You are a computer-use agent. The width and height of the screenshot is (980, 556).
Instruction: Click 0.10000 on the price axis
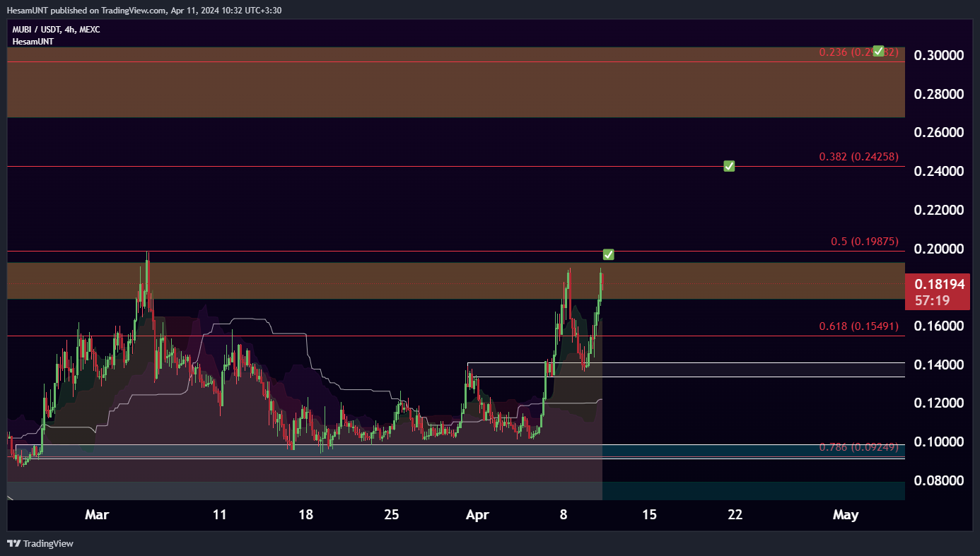click(x=939, y=442)
